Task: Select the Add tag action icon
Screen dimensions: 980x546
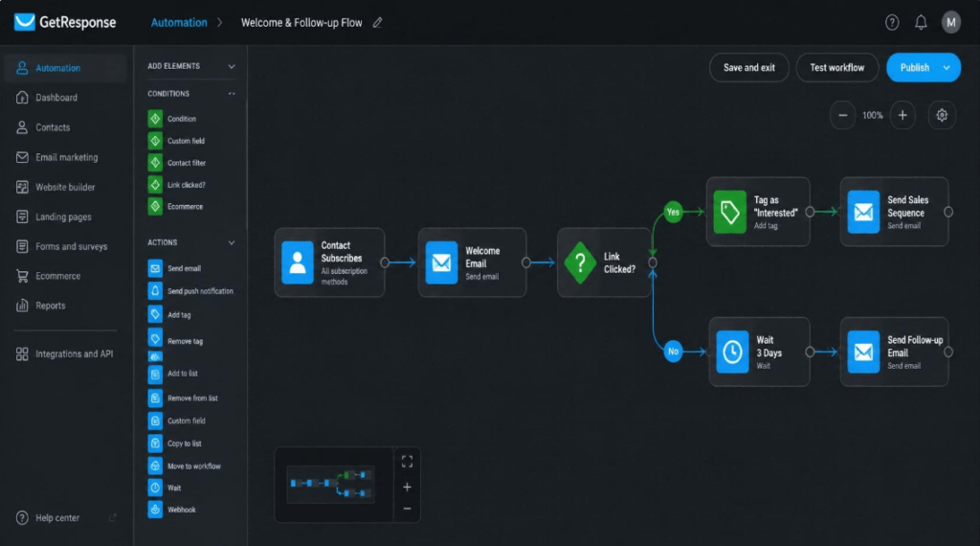Action: [155, 314]
